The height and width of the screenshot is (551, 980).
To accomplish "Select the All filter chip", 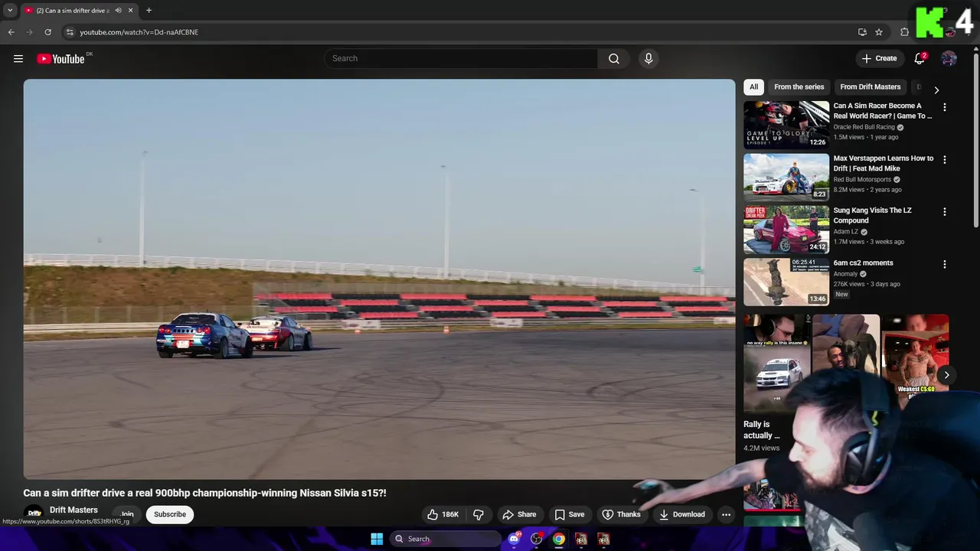I will pyautogui.click(x=753, y=87).
